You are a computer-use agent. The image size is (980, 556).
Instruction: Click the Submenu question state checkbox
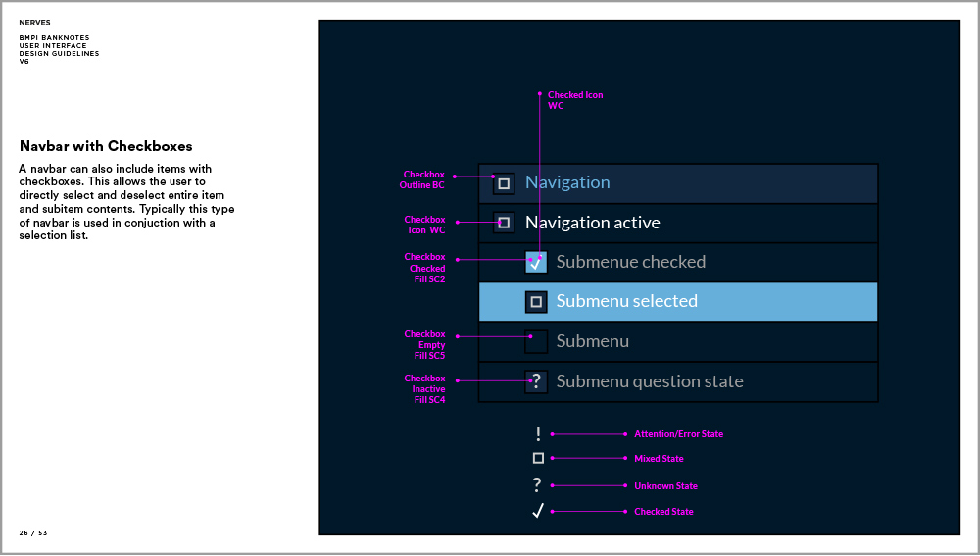(536, 381)
